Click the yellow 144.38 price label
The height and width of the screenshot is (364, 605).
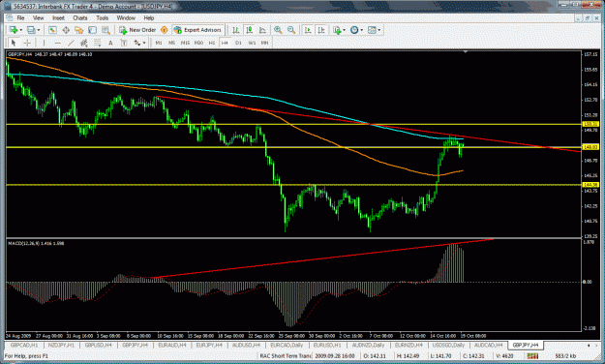click(590, 185)
